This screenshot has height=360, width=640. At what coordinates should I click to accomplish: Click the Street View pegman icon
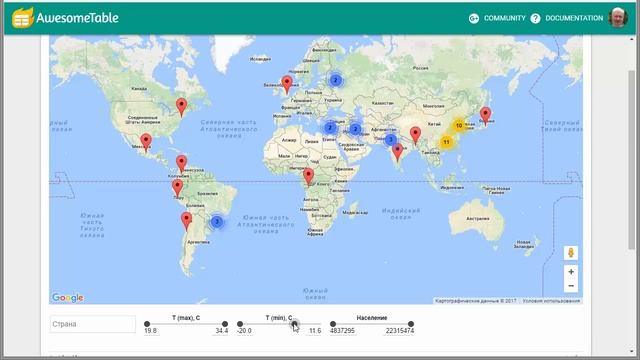(x=571, y=253)
